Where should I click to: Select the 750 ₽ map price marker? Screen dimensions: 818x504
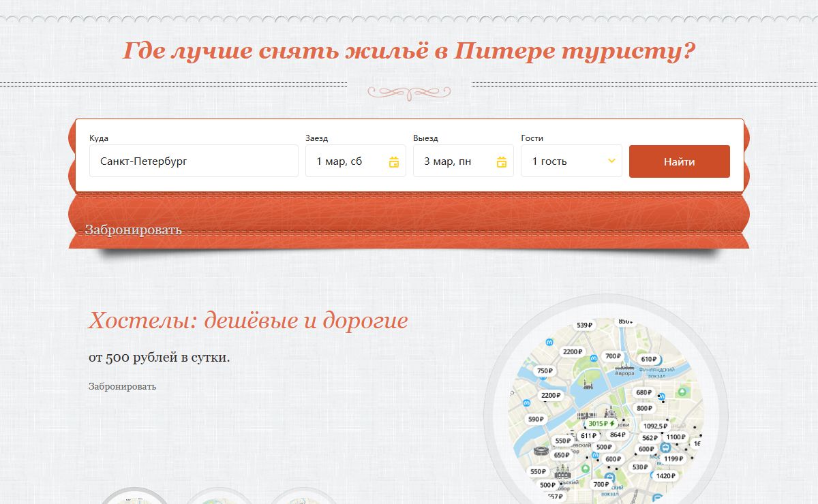tap(545, 371)
